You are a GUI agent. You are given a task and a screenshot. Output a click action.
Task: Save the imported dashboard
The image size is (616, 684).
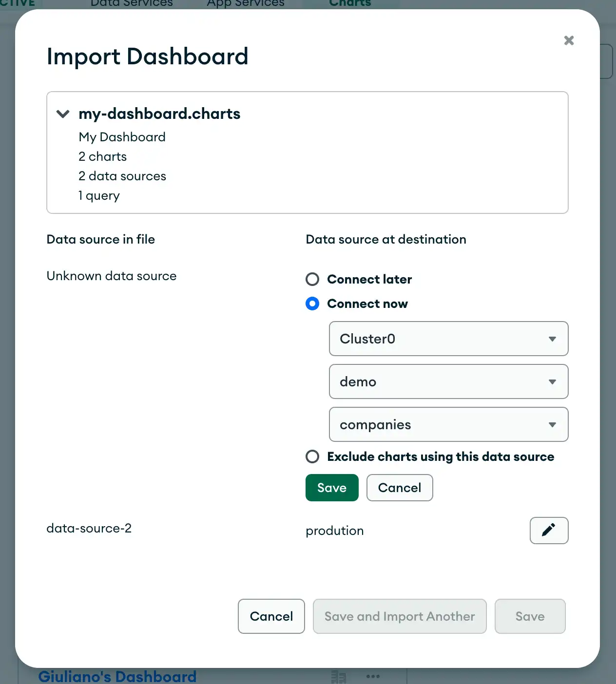click(530, 616)
